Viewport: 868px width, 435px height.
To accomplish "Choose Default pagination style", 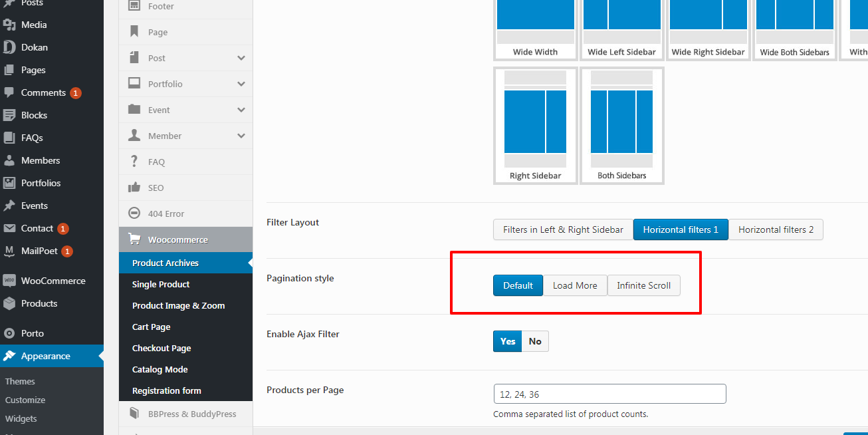I will pos(518,285).
